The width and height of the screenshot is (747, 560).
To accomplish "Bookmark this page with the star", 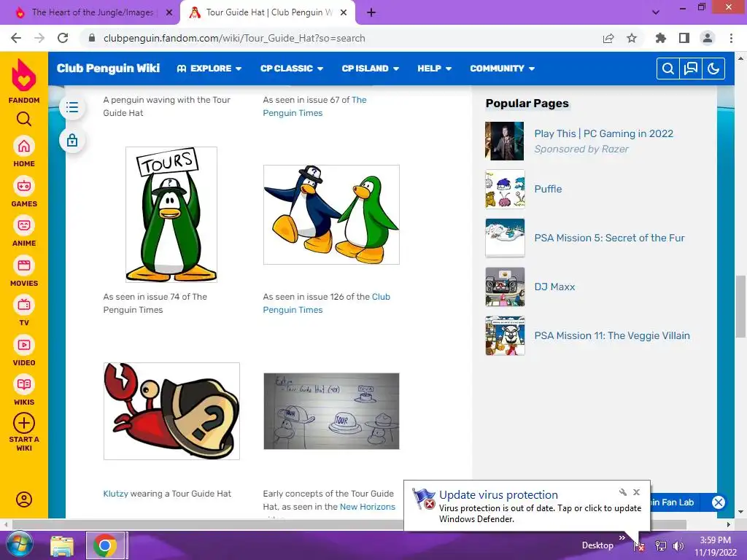I will click(632, 38).
